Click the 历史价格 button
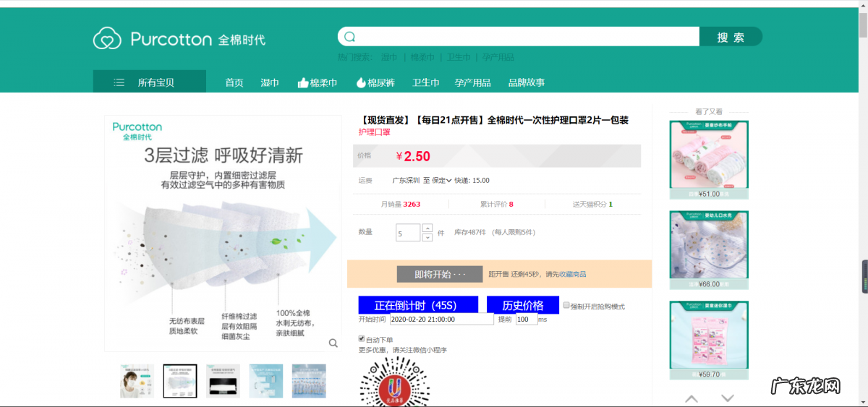868x407 pixels. tap(523, 305)
